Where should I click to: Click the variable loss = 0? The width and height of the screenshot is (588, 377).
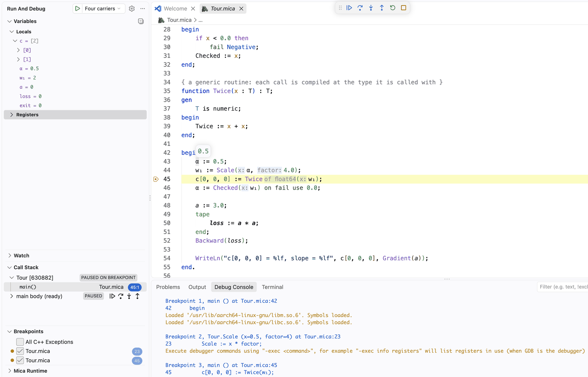point(31,96)
